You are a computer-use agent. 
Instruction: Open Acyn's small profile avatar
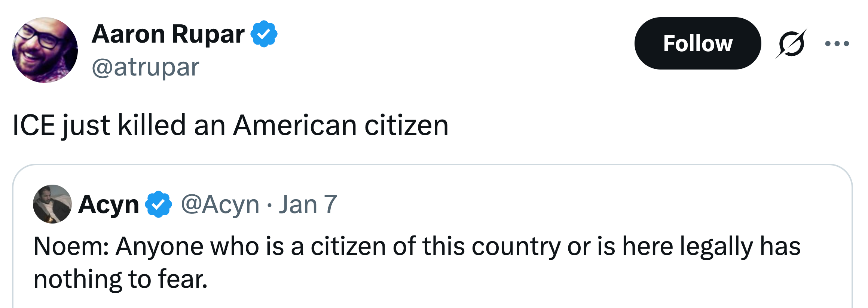pyautogui.click(x=52, y=204)
